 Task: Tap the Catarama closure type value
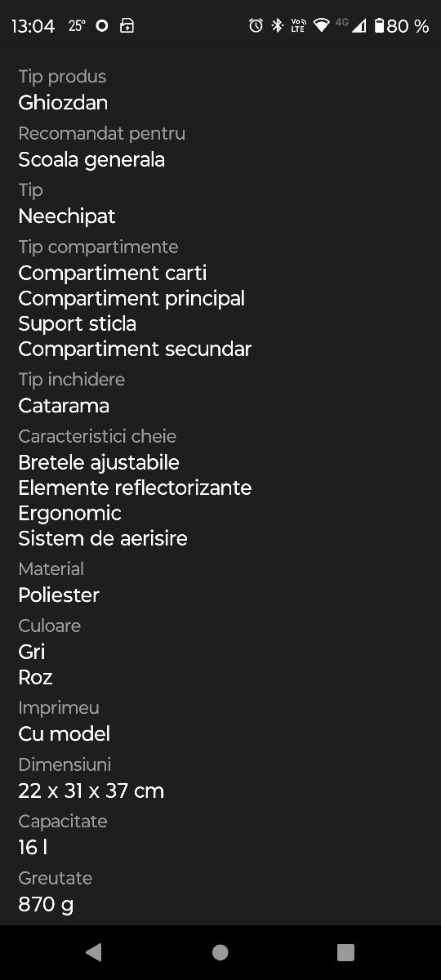pos(64,406)
